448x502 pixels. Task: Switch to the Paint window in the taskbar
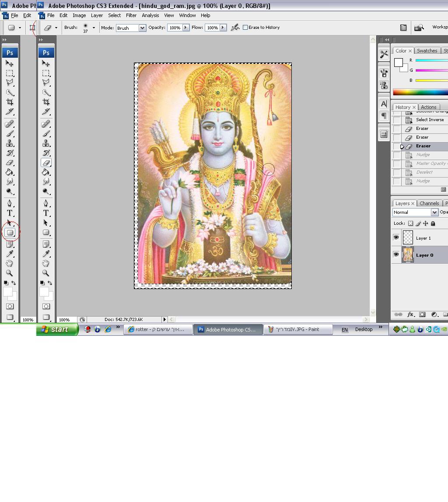pyautogui.click(x=297, y=330)
